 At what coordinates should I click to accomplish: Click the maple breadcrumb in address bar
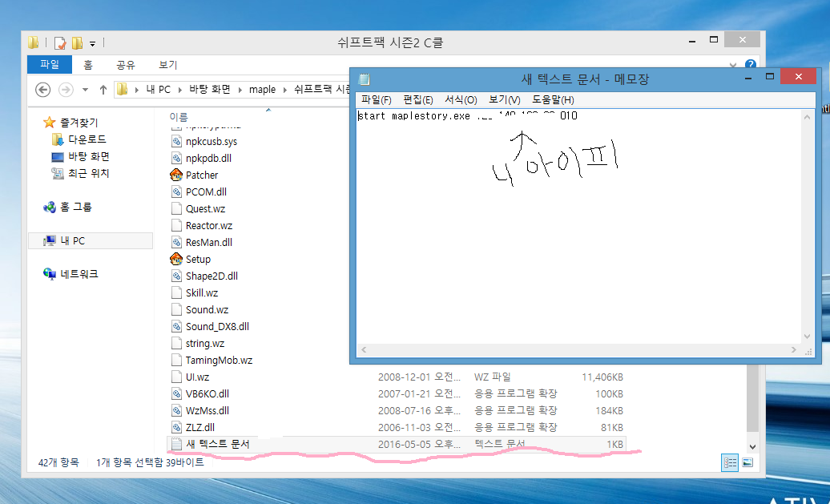[262, 89]
